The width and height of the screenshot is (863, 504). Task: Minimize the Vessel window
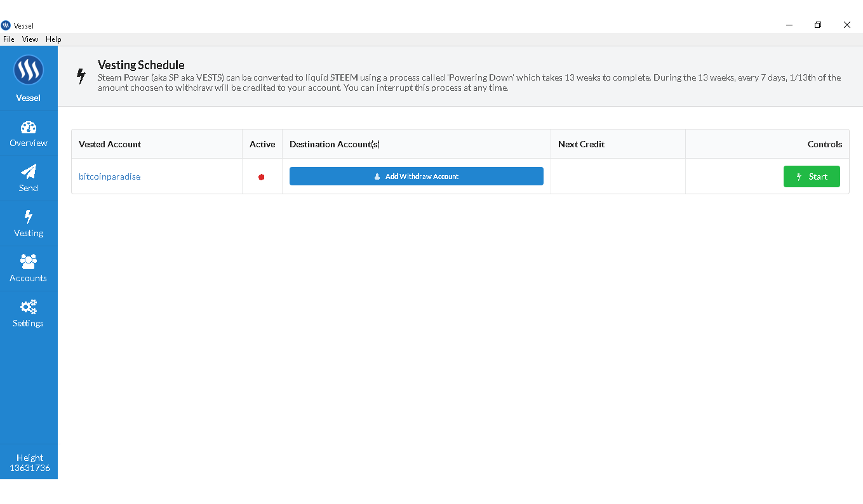789,25
